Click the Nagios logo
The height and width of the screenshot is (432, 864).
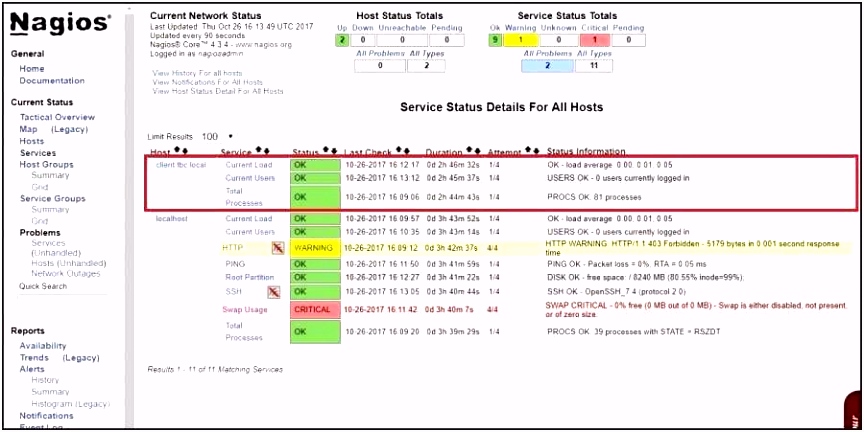(x=61, y=23)
